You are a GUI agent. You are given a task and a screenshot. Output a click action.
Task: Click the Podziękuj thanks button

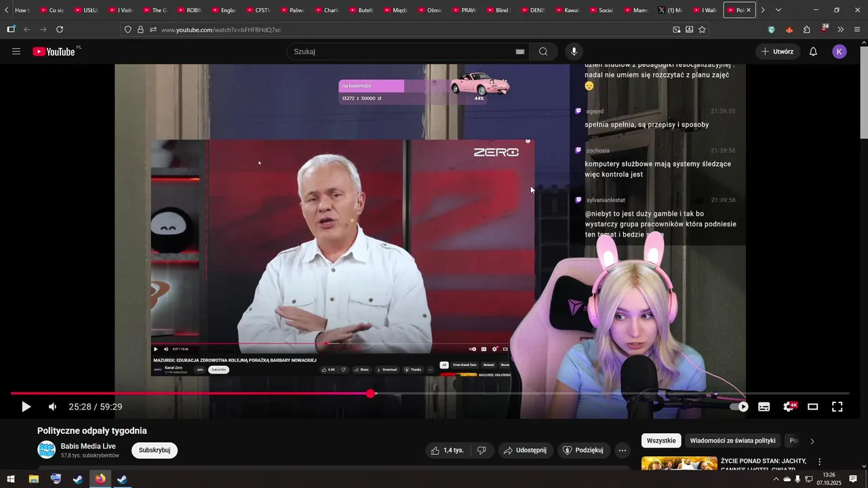coord(584,450)
